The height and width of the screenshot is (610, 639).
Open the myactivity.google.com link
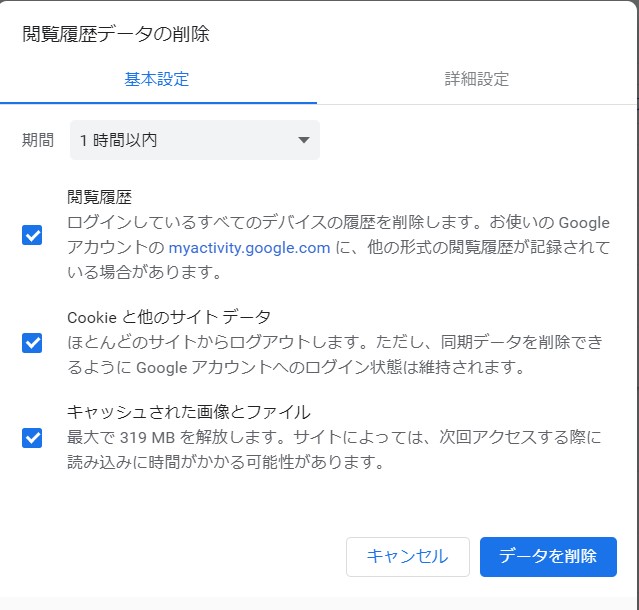(x=249, y=248)
